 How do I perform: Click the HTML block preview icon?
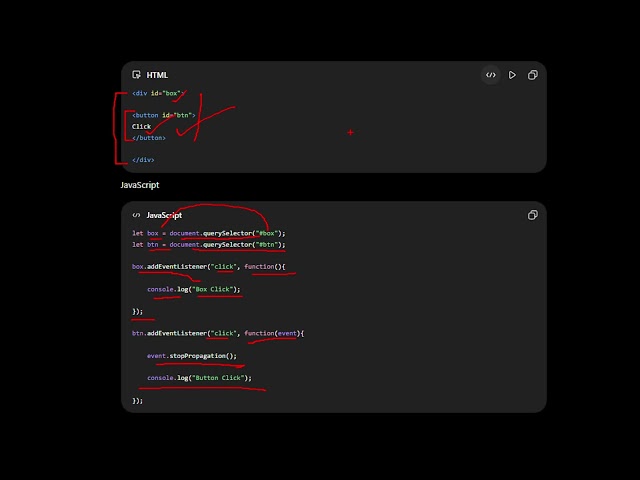pos(136,75)
